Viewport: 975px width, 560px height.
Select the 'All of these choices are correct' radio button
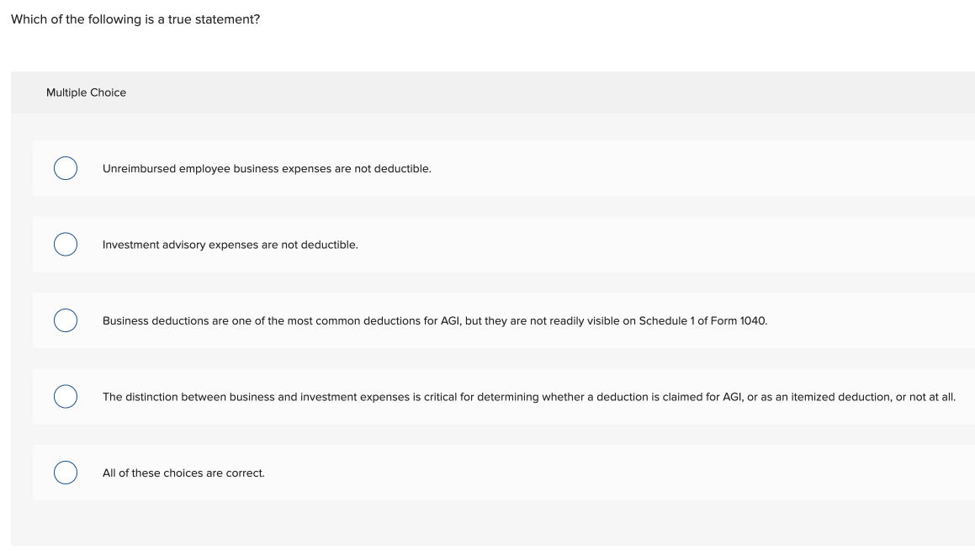point(66,473)
